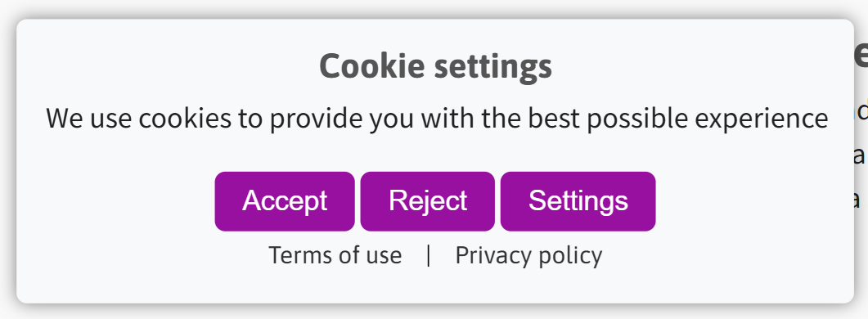Click the word 'Cookie' in the heading

(x=372, y=65)
